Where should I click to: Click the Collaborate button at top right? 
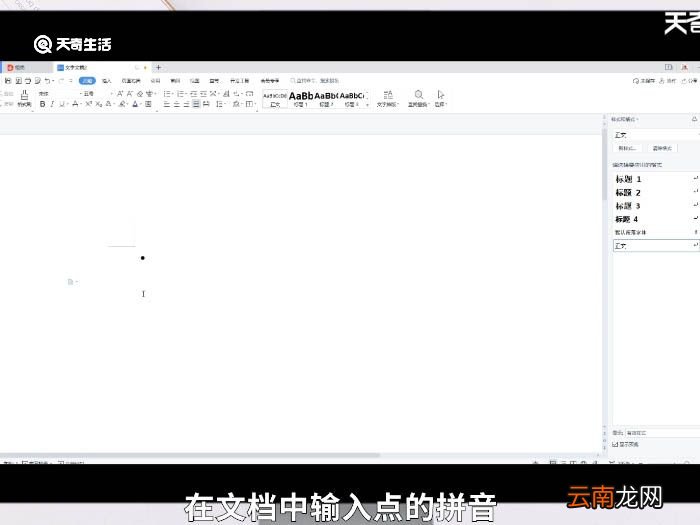(668, 81)
